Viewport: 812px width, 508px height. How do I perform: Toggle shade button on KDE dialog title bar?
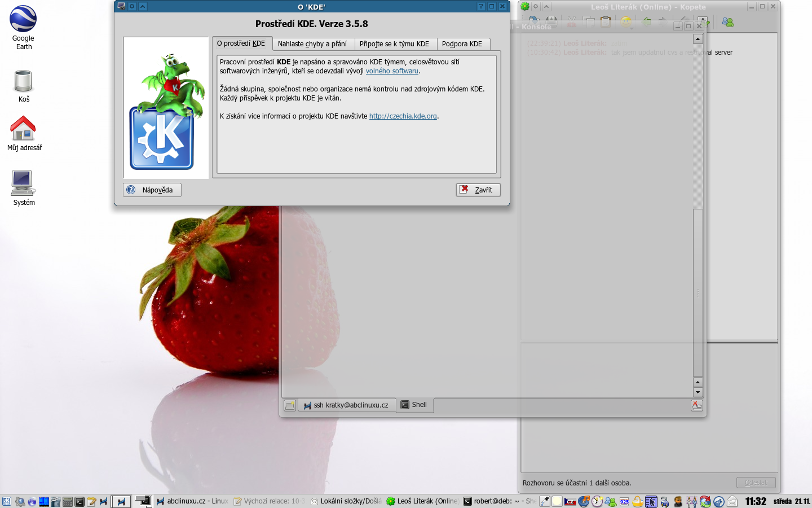pyautogui.click(x=143, y=6)
